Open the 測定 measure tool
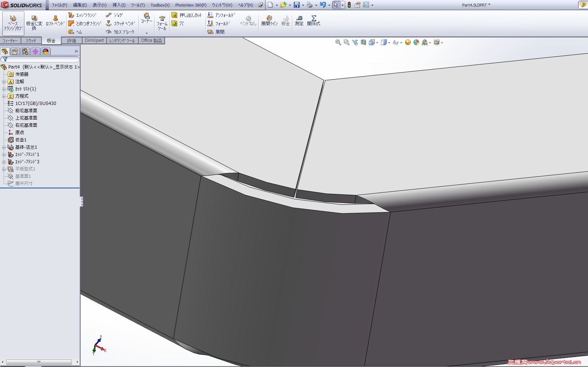 click(x=299, y=21)
